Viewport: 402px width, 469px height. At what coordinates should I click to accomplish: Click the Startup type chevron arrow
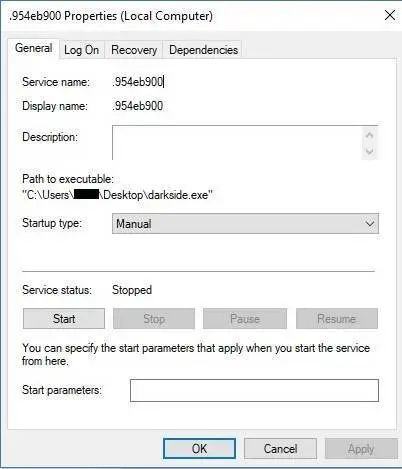pyautogui.click(x=370, y=224)
